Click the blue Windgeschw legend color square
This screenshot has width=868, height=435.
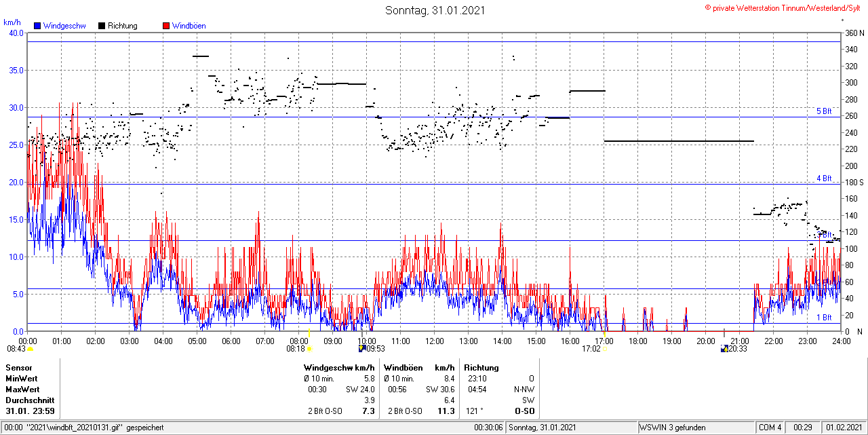coord(37,26)
